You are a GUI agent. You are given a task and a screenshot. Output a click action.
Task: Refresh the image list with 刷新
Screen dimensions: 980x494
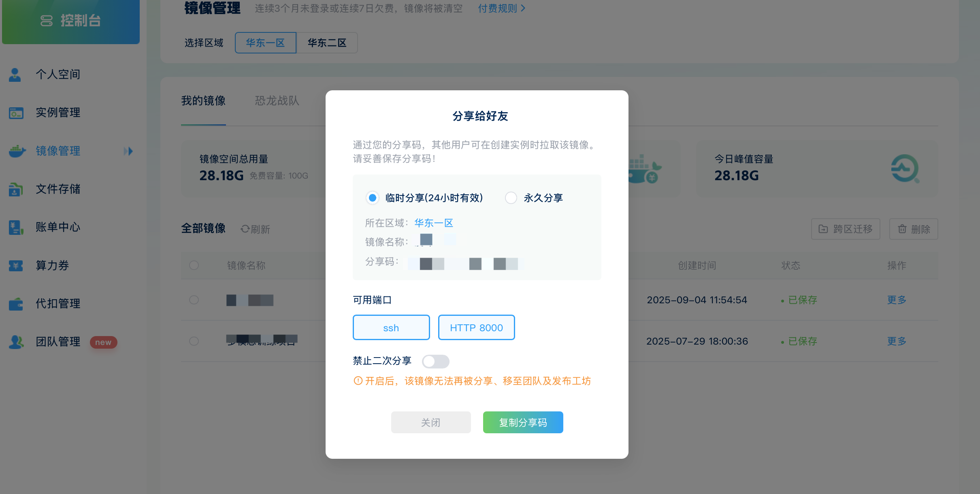[255, 229]
